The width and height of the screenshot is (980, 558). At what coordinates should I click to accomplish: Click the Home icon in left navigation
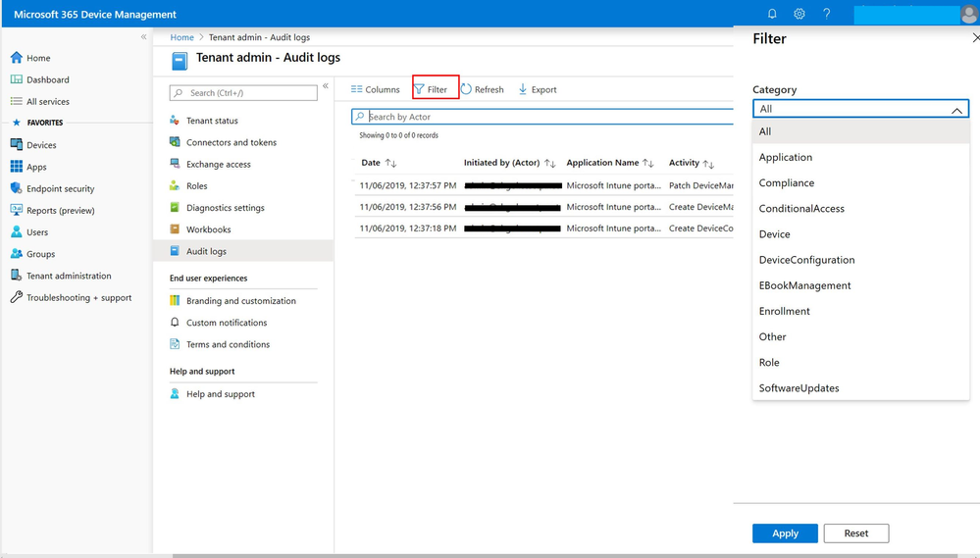[17, 58]
